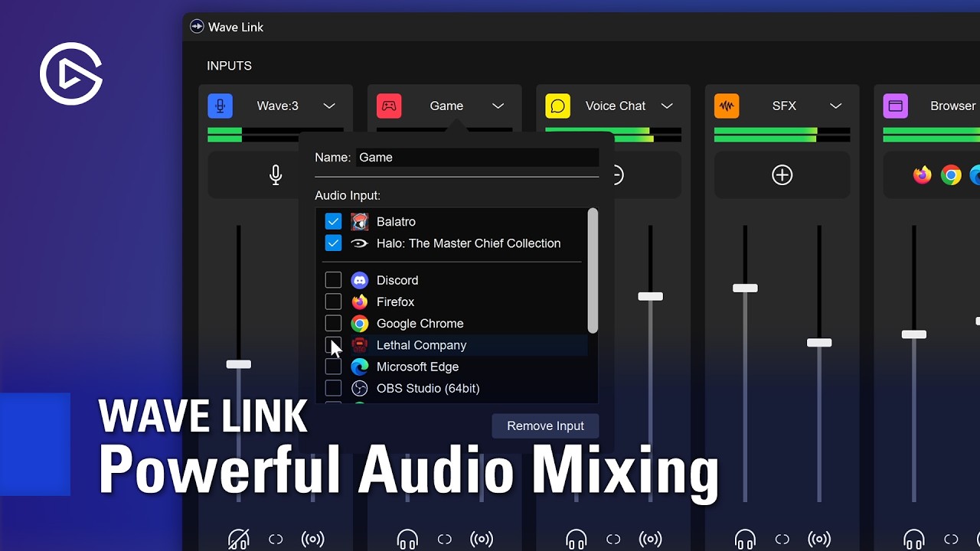
Task: Expand the Wave:3 channel dropdown chevron
Action: (329, 106)
